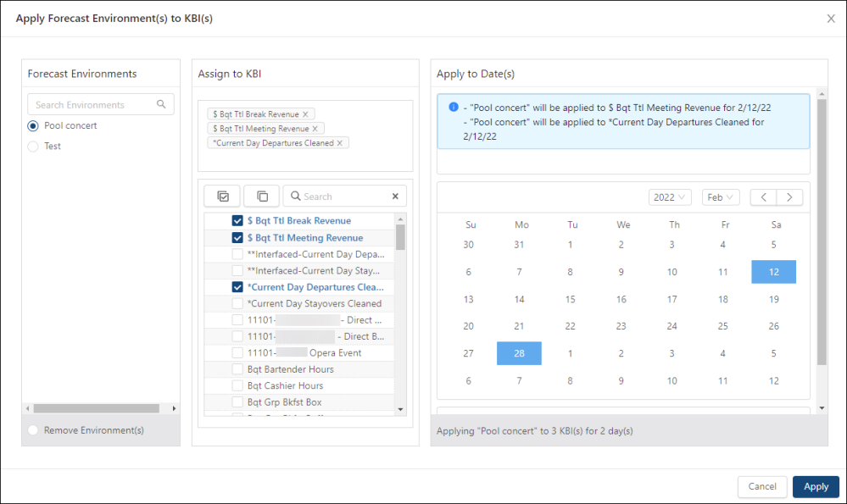Check **Interfaced-Current Day Stay... box
This screenshot has height=504, width=847.
[x=237, y=270]
